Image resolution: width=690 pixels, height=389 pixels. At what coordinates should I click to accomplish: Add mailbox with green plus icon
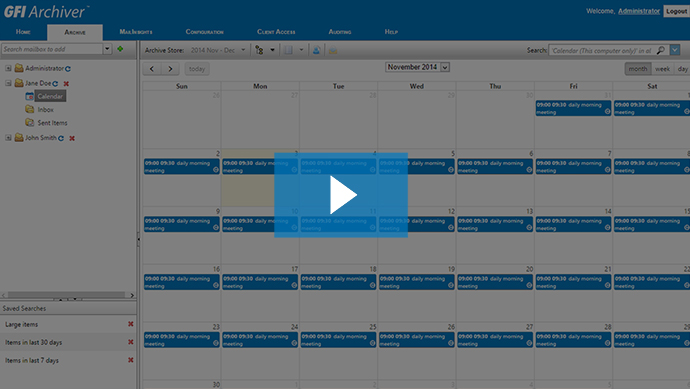coord(120,49)
